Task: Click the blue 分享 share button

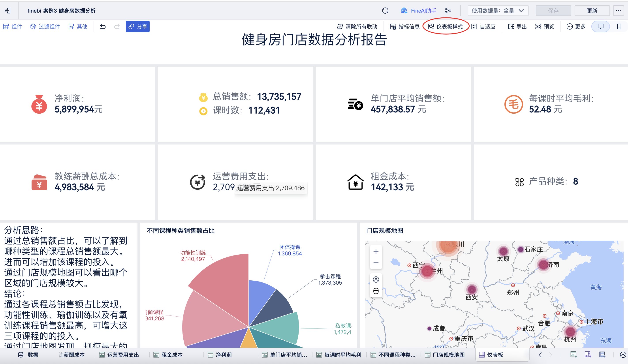Action: (137, 26)
